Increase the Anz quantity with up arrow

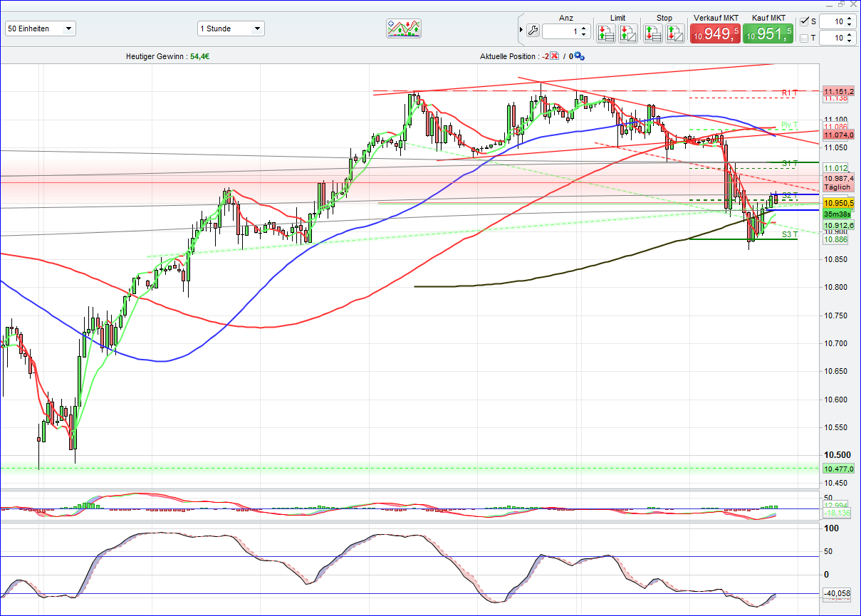click(x=584, y=28)
